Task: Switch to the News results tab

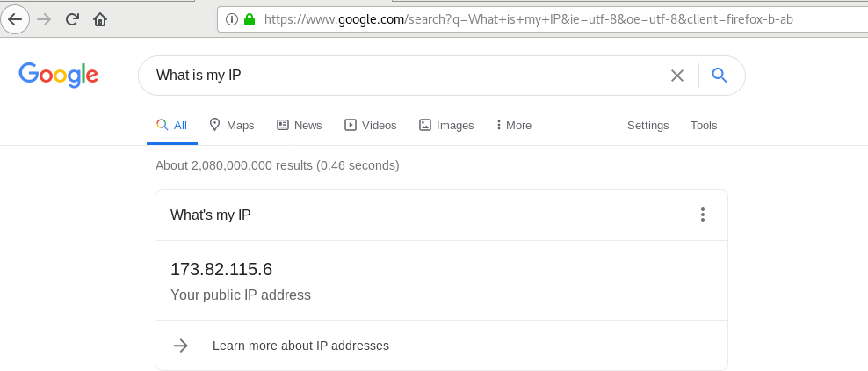Action: click(x=300, y=126)
